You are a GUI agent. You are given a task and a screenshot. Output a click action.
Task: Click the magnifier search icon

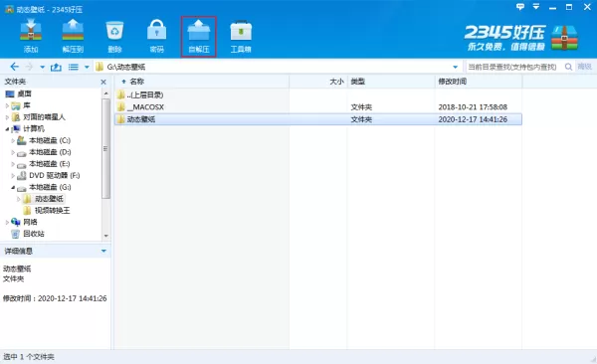568,67
